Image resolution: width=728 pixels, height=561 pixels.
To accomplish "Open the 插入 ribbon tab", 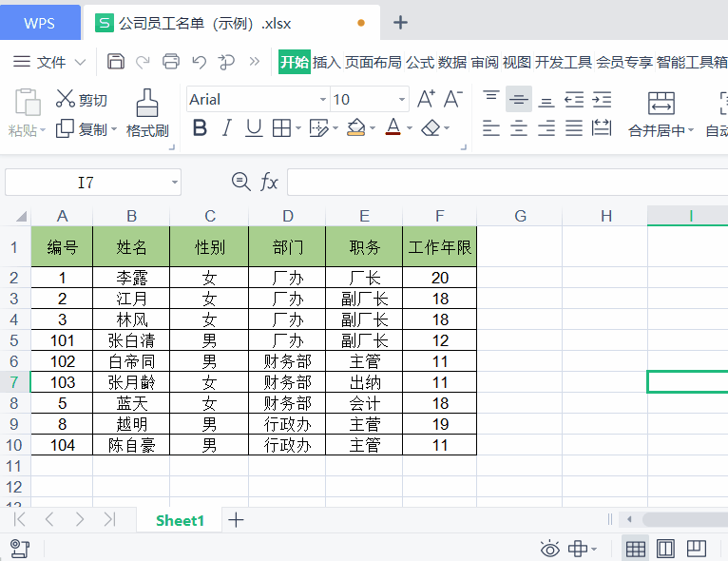I will (327, 62).
